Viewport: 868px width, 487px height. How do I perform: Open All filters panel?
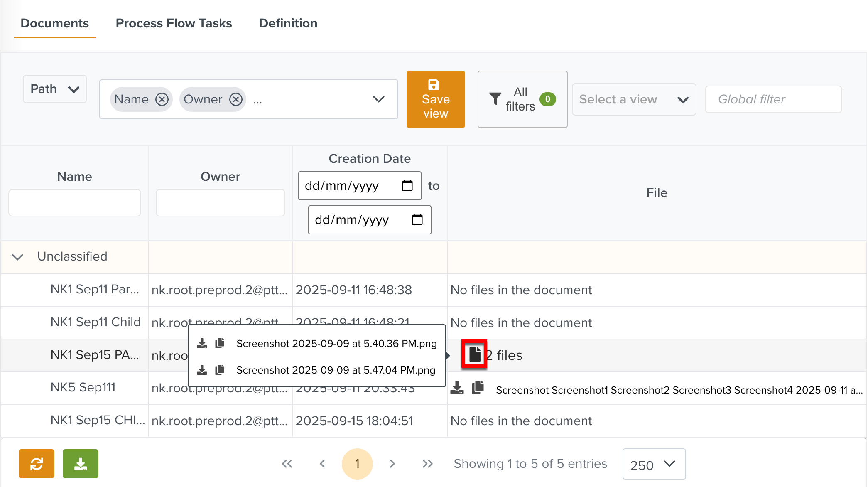pyautogui.click(x=522, y=99)
